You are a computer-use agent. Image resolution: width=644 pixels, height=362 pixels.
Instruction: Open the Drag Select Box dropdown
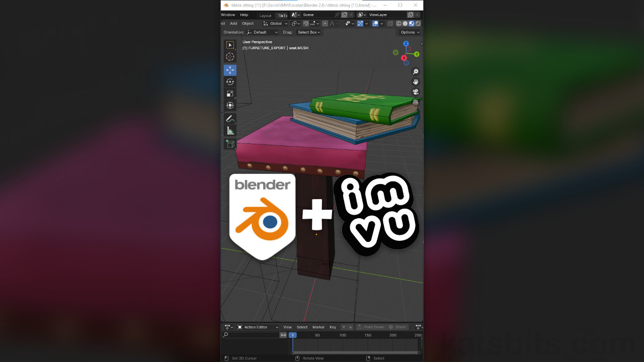[308, 32]
